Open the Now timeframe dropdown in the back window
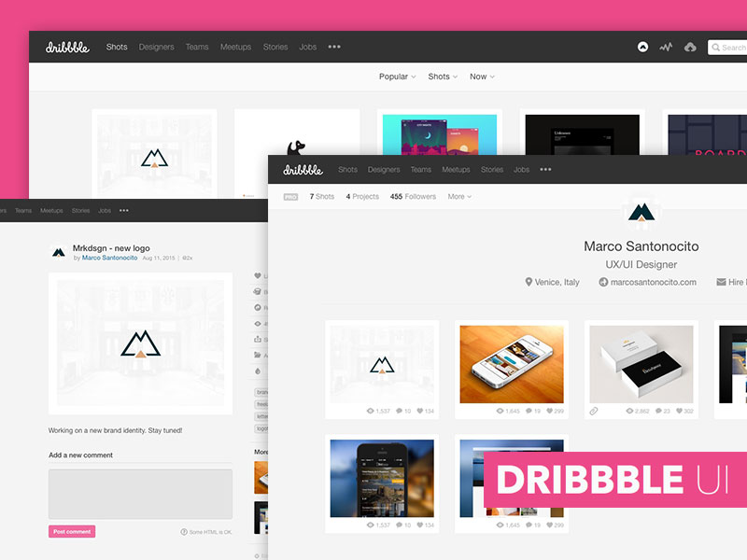747x560 pixels. coord(482,77)
